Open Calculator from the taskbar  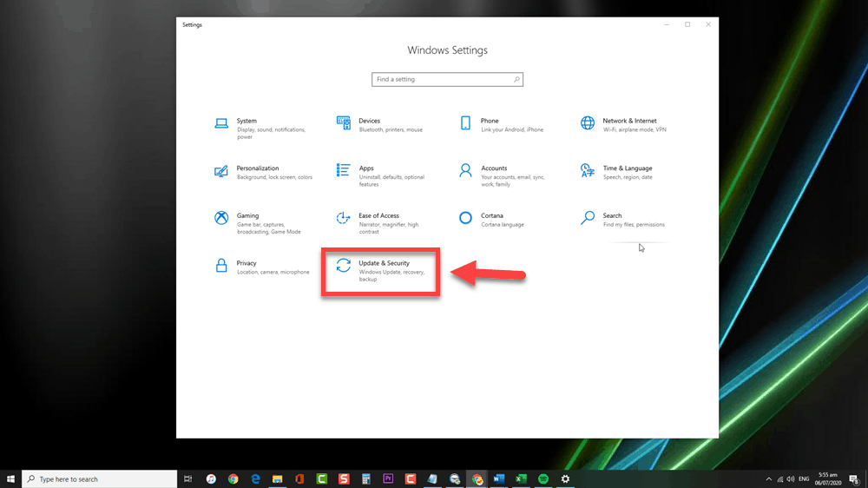366,478
